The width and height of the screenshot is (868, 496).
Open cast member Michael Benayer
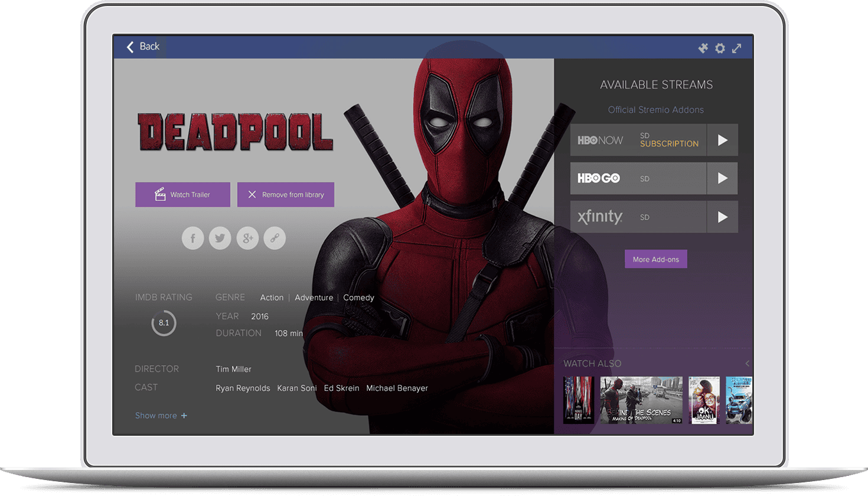pos(397,388)
